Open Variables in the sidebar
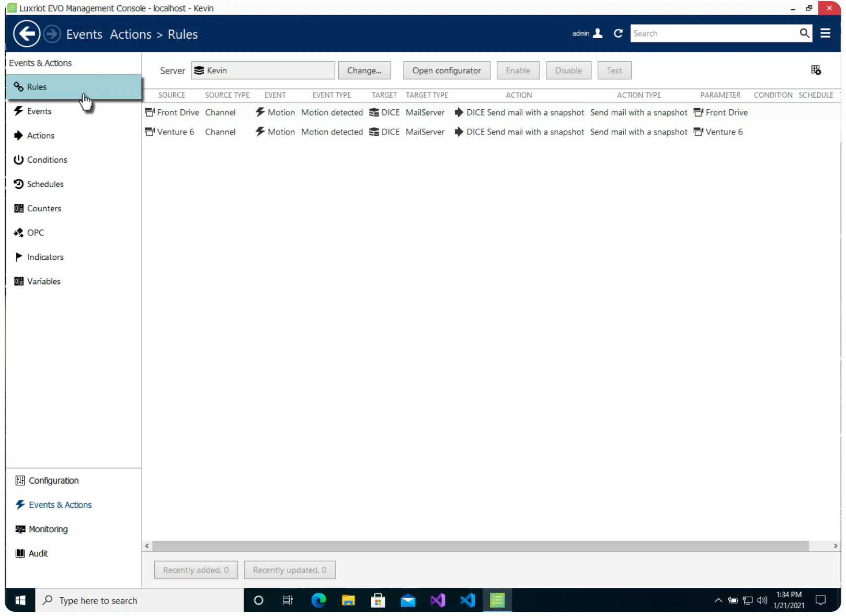846x616 pixels. [74, 281]
